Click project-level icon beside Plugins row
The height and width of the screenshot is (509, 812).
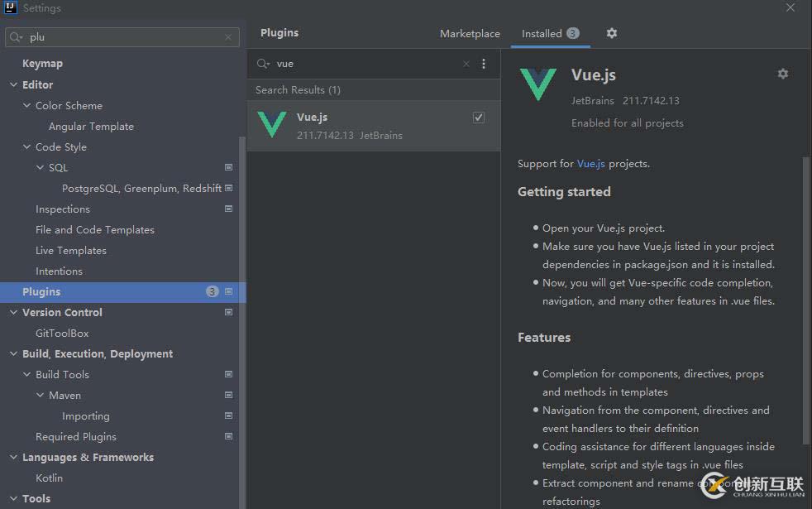tap(228, 292)
